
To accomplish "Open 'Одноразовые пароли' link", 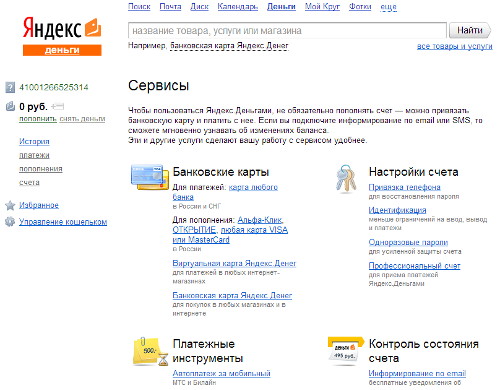I will [408, 242].
